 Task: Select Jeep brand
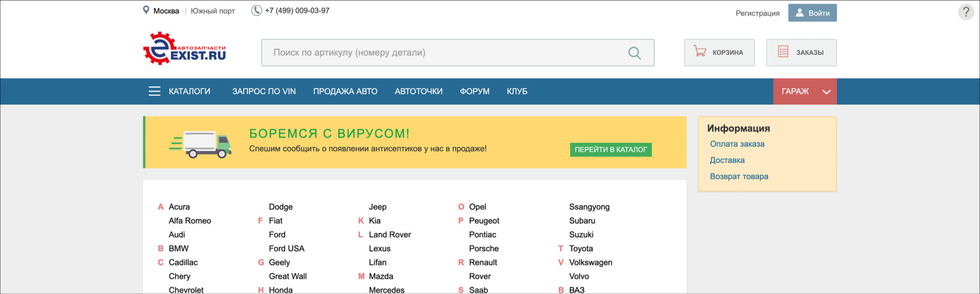coord(378,207)
